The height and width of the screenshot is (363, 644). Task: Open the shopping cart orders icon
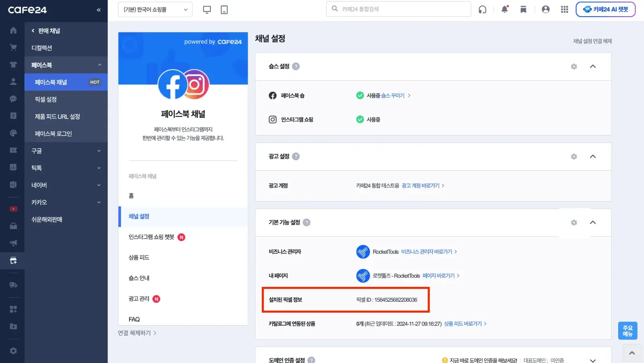(x=13, y=47)
